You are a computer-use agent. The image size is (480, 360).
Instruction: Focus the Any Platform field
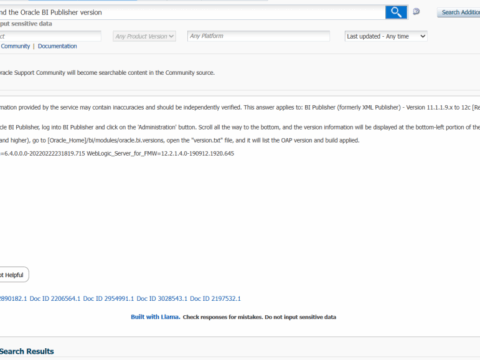pos(259,36)
